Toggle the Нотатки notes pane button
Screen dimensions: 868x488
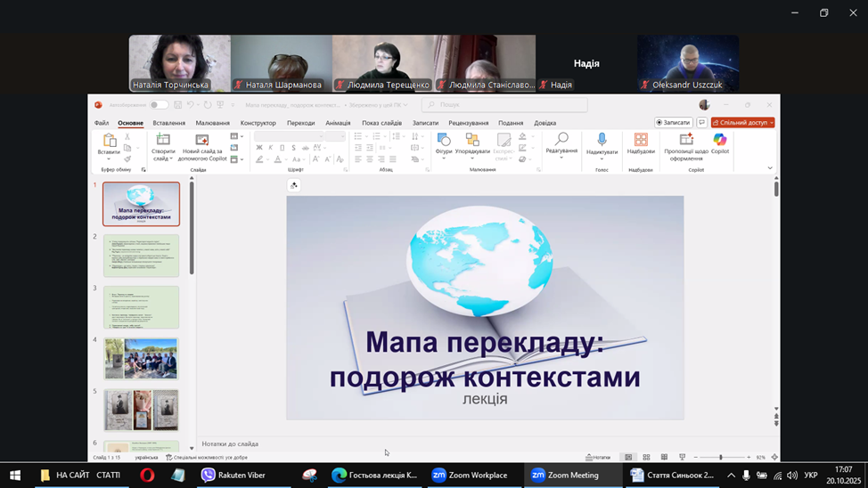599,457
